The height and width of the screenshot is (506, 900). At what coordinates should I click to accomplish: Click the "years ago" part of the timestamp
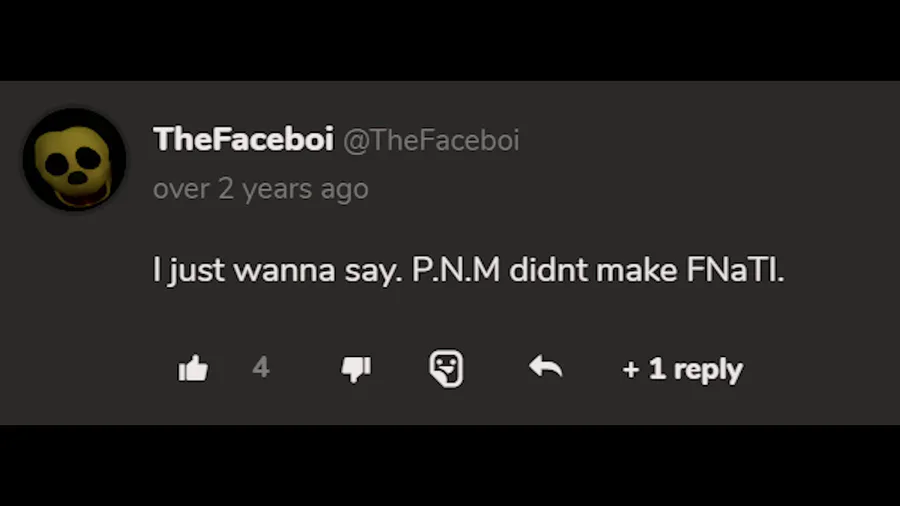click(305, 189)
